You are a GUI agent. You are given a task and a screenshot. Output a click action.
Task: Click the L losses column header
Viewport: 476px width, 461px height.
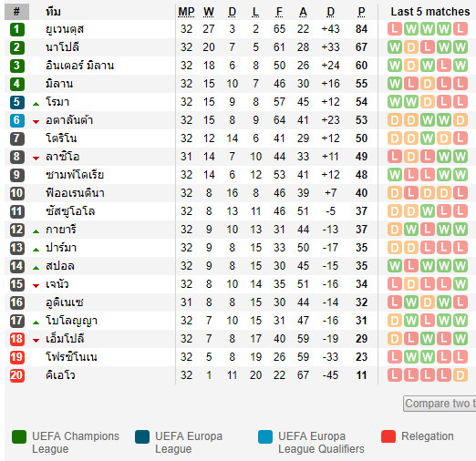click(x=255, y=12)
